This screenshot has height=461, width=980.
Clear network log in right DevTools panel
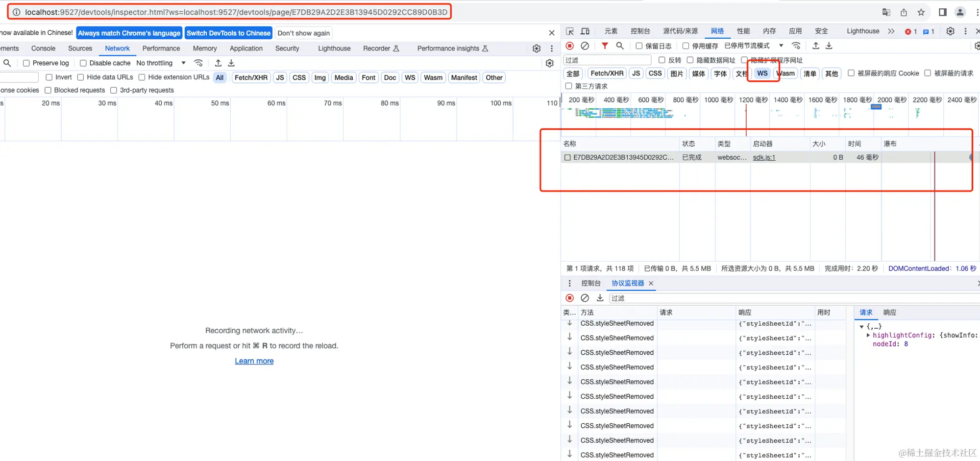585,46
